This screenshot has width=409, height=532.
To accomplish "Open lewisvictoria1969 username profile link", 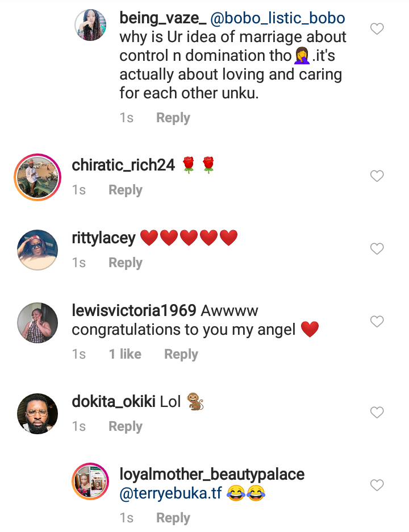I will (134, 310).
